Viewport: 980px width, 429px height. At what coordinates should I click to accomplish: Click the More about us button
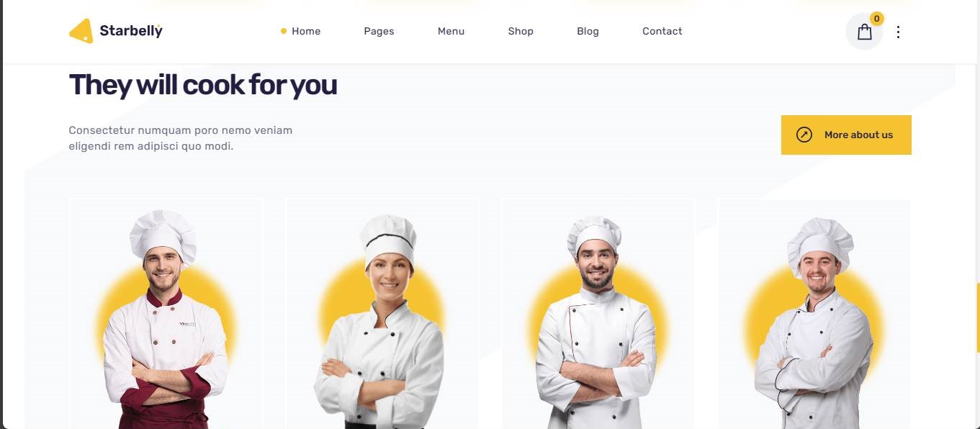tap(846, 135)
